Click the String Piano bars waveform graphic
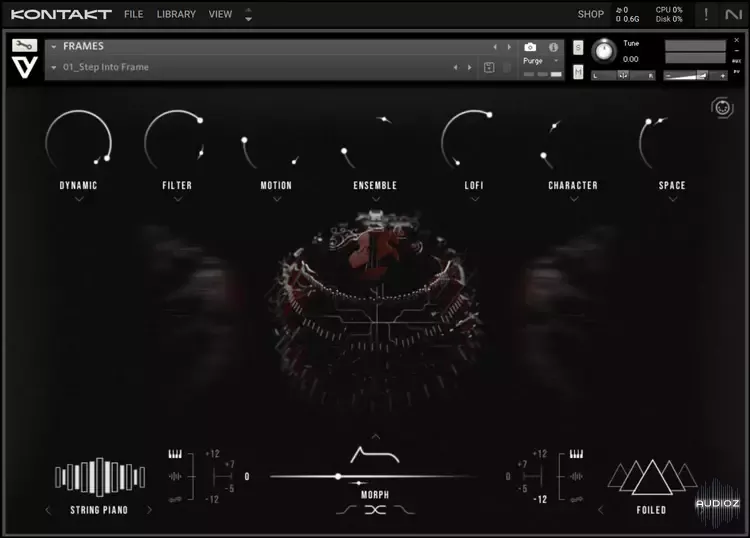The width and height of the screenshot is (750, 538). pos(100,477)
